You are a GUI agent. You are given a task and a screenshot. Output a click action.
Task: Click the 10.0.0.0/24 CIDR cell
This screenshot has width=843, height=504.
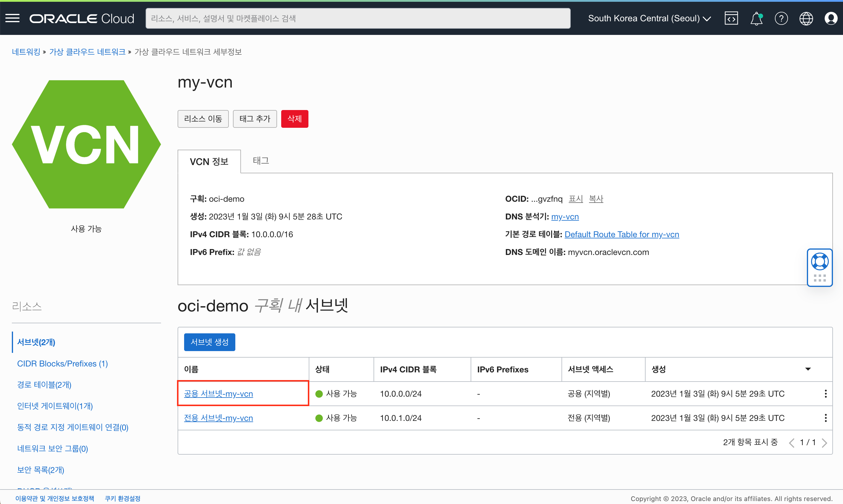pyautogui.click(x=400, y=394)
